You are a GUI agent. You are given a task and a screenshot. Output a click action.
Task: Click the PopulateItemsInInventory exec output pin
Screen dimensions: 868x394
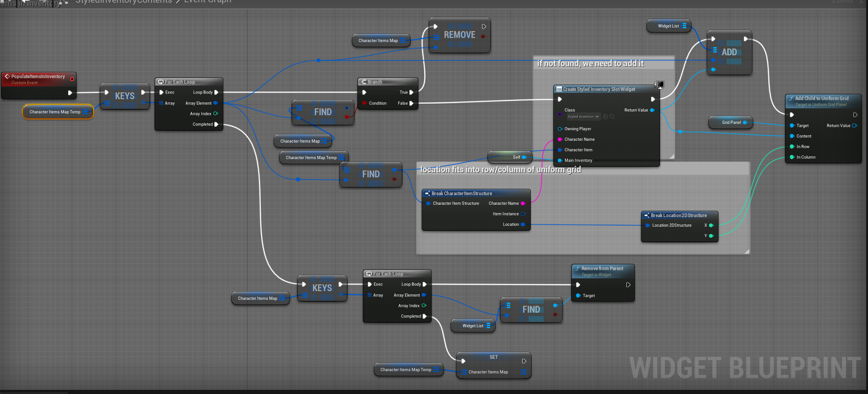click(x=70, y=93)
